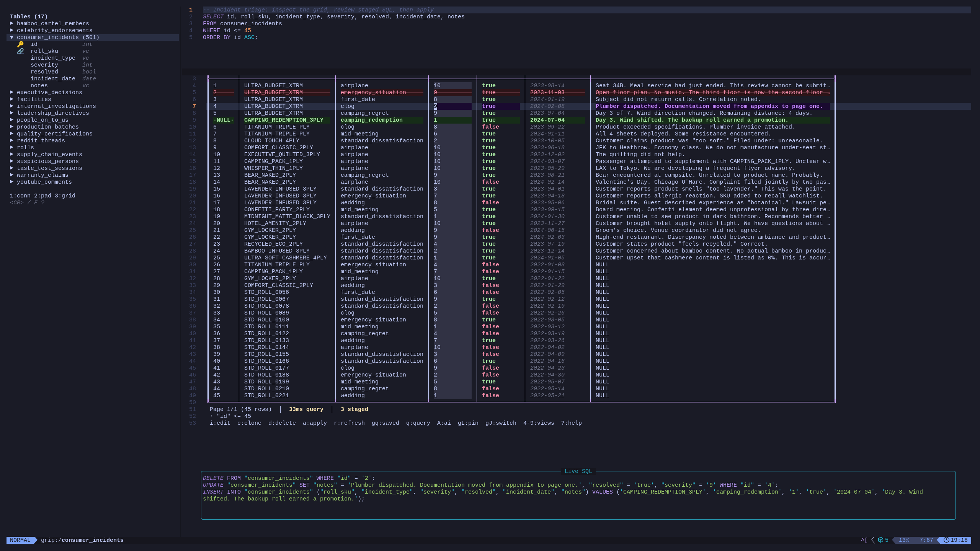Click the c:clone hint
The width and height of the screenshot is (980, 551).
pos(249,423)
